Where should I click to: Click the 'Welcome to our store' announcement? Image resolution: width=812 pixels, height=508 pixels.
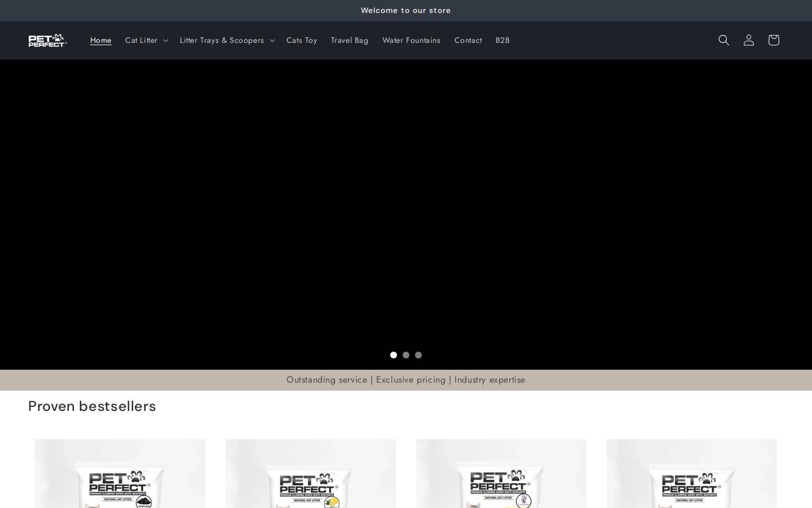point(406,10)
